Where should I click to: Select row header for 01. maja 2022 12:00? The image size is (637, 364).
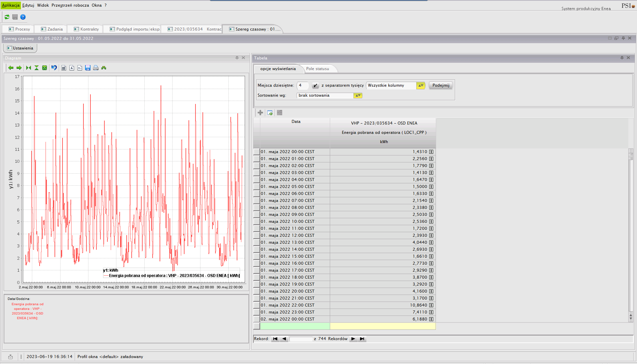coord(256,235)
